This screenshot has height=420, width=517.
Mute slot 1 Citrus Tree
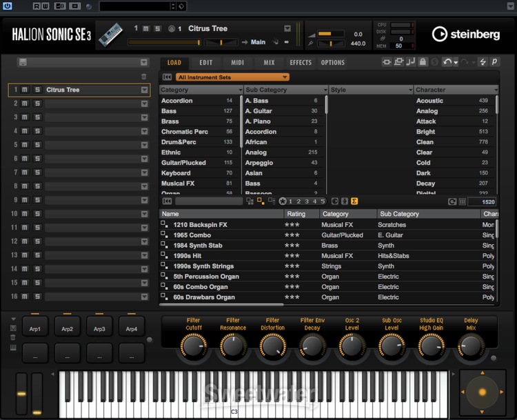25,90
